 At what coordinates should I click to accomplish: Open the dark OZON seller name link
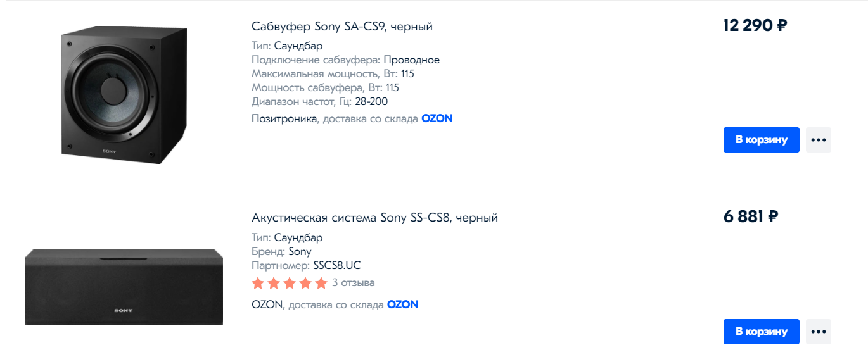(267, 304)
